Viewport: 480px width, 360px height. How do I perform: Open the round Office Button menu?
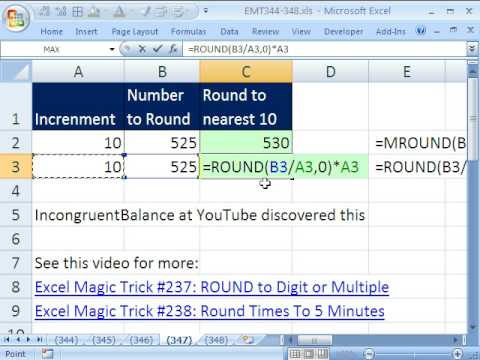click(16, 17)
